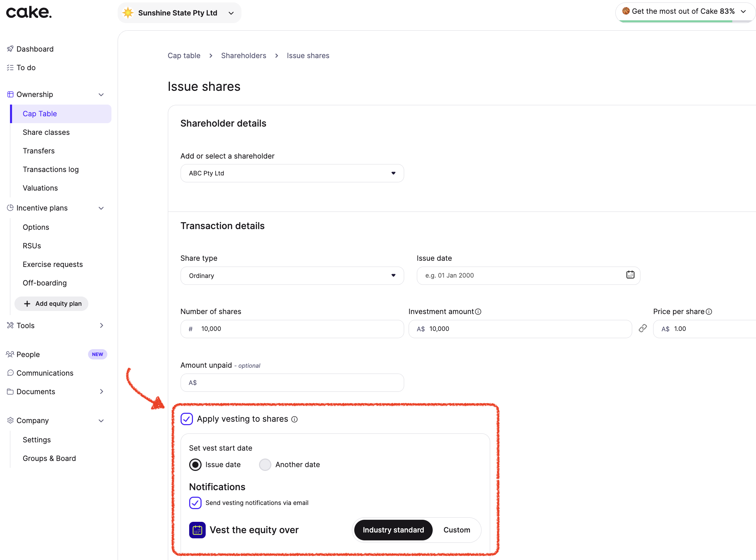Go to Cap table breadcrumb link
This screenshot has height=560, width=756.
[x=184, y=55]
